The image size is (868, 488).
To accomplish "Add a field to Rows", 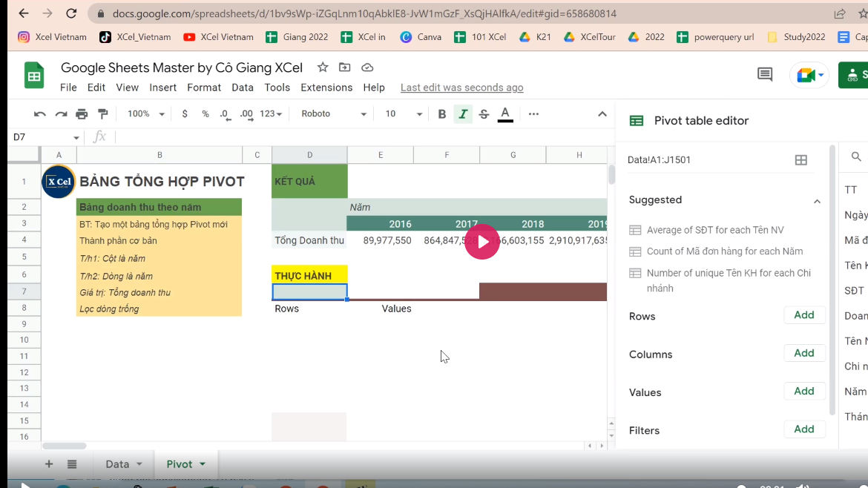I will [x=804, y=314].
